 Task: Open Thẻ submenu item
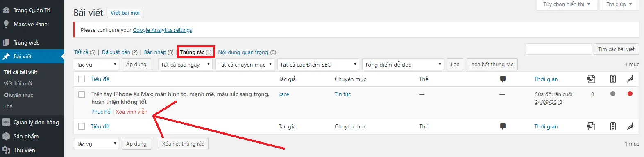(x=8, y=106)
